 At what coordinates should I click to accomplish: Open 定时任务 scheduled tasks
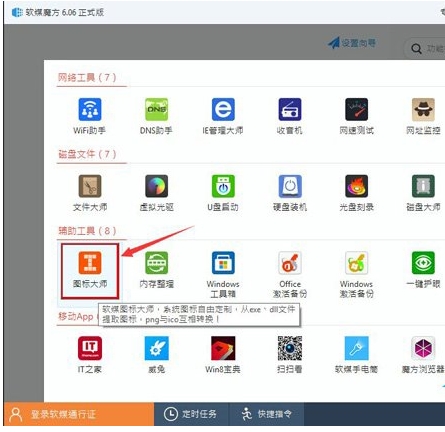pos(191,414)
